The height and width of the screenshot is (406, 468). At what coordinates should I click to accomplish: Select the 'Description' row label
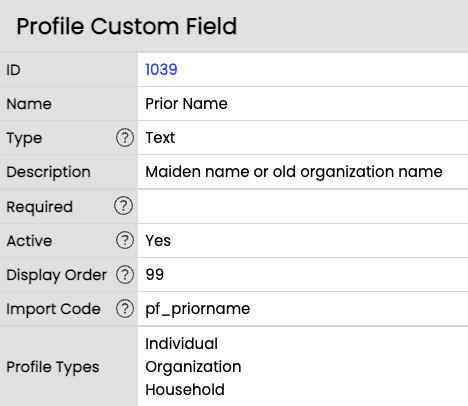pyautogui.click(x=49, y=173)
